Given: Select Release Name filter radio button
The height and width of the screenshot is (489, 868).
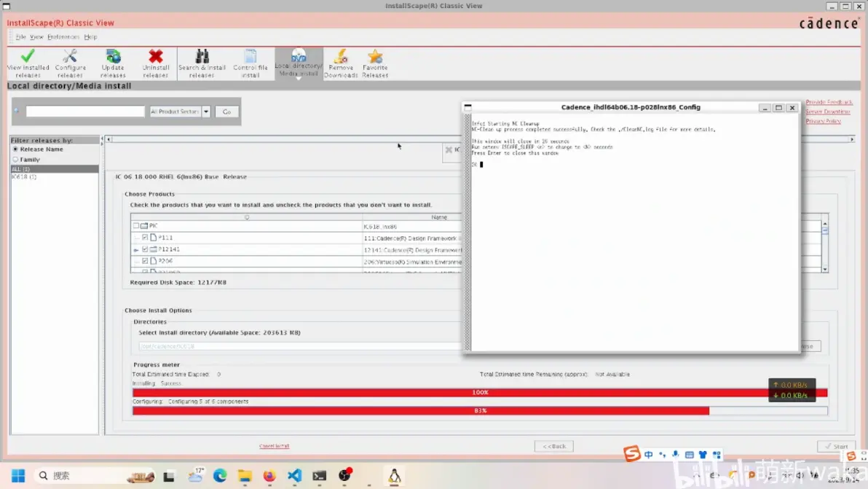Looking at the screenshot, I should pos(15,149).
